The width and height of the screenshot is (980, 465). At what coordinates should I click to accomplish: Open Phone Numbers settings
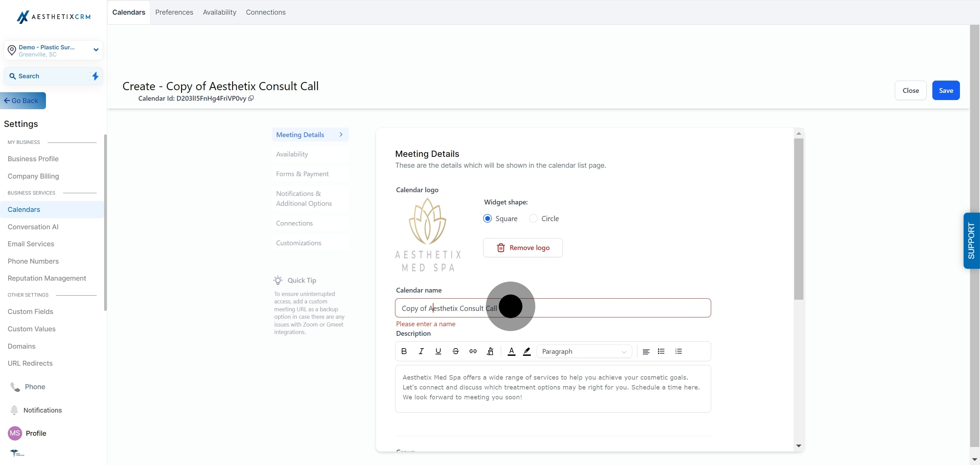point(33,261)
